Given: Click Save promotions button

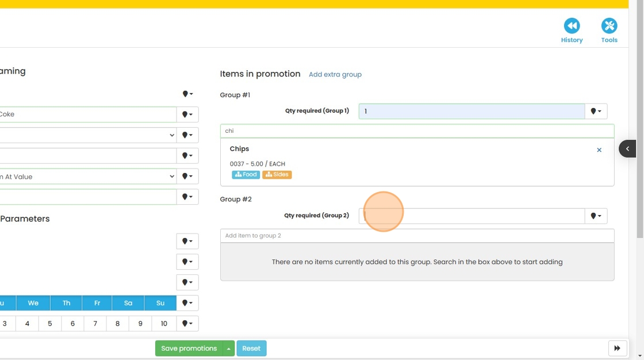Looking at the screenshot, I should [189, 348].
